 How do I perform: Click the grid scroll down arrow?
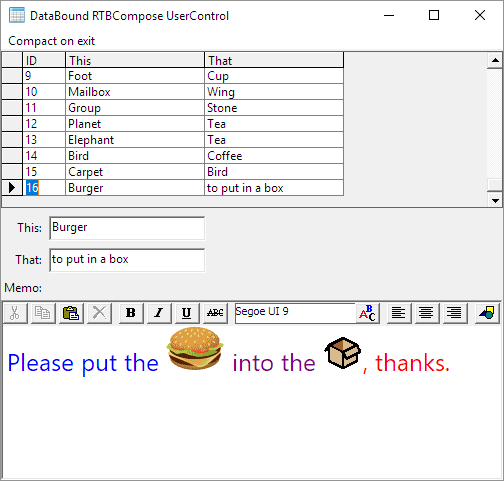point(495,200)
